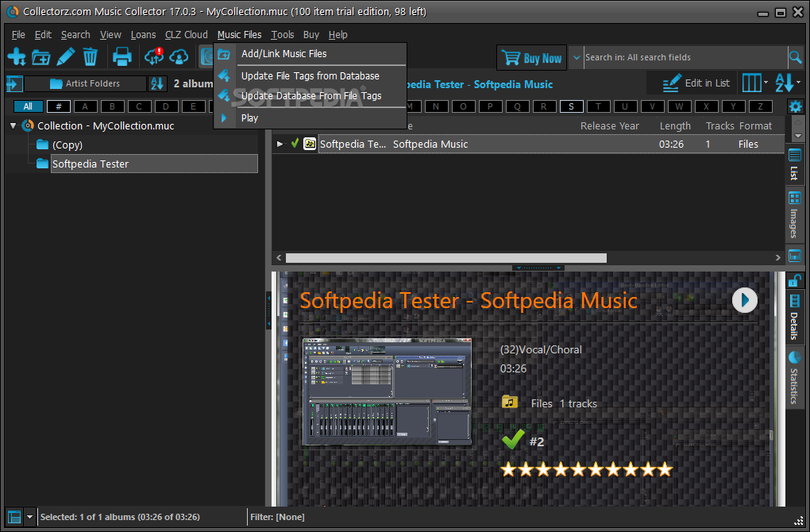This screenshot has width=810, height=532.
Task: Click the Print icon
Action: point(122,56)
